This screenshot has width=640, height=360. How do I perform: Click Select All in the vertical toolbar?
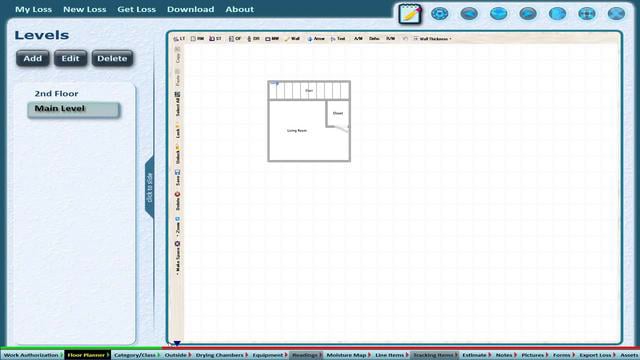point(178,104)
